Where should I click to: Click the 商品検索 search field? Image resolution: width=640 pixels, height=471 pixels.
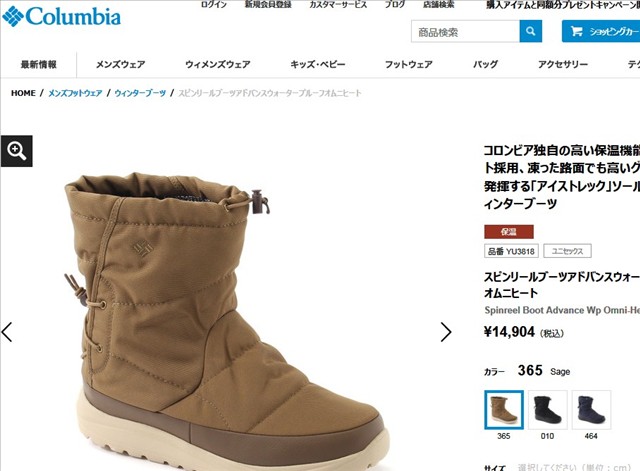pos(465,31)
